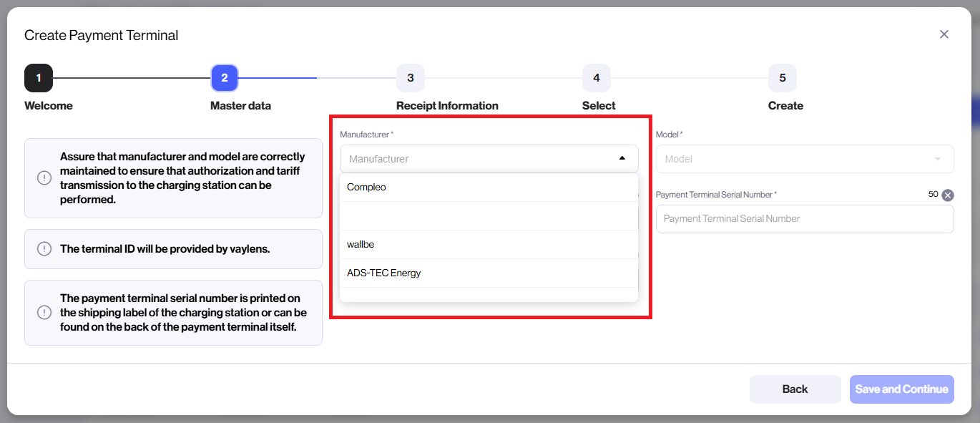Close the Create Payment Terminal dialog
980x423 pixels.
point(944,34)
